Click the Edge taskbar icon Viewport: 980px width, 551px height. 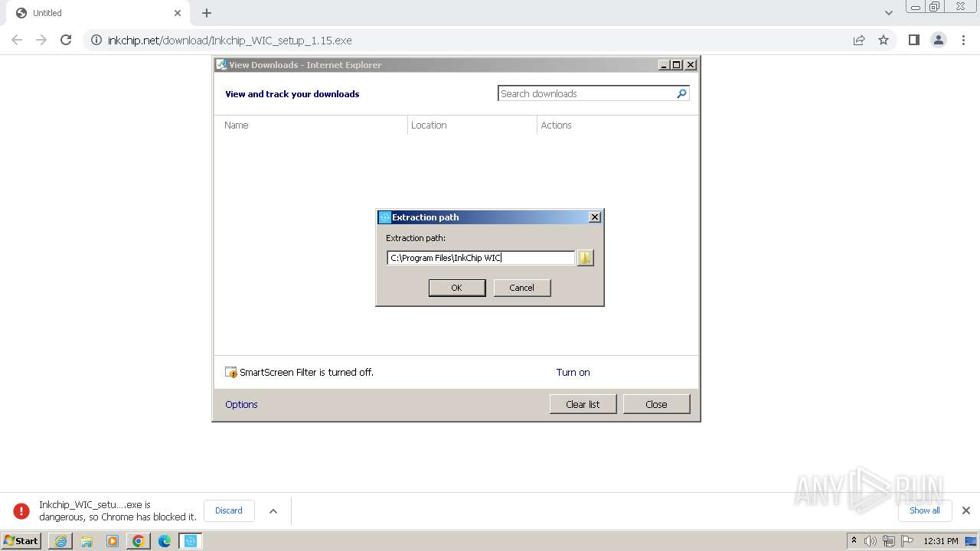pos(165,541)
